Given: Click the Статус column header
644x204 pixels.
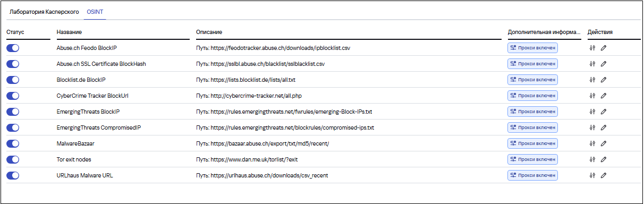Looking at the screenshot, I should pos(15,32).
